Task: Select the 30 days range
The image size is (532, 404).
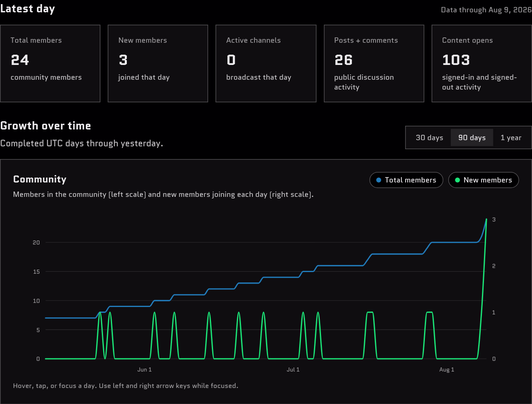Action: 429,138
